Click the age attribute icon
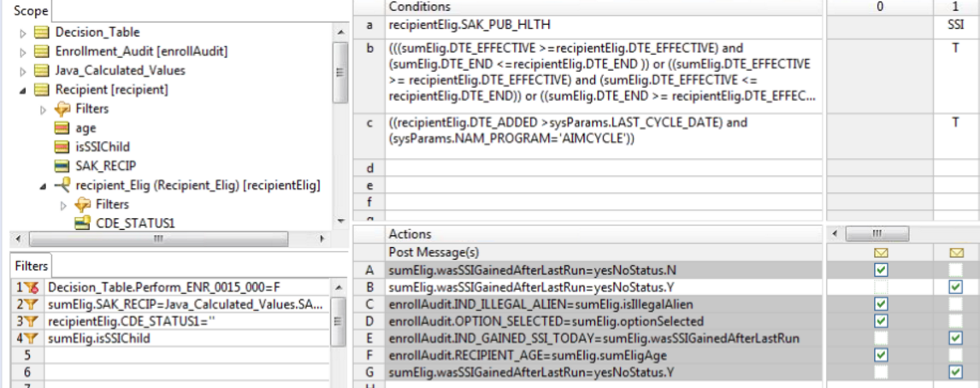 tap(62, 128)
